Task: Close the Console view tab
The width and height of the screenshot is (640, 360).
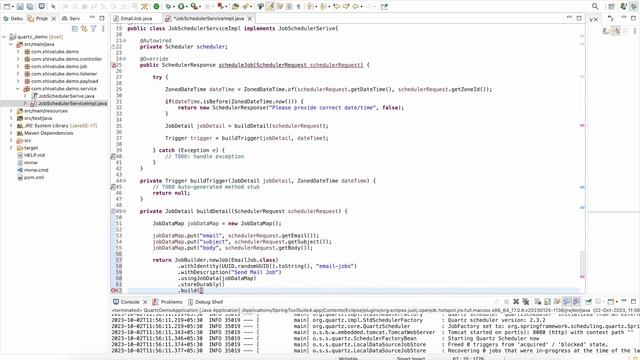Action: 145,302
